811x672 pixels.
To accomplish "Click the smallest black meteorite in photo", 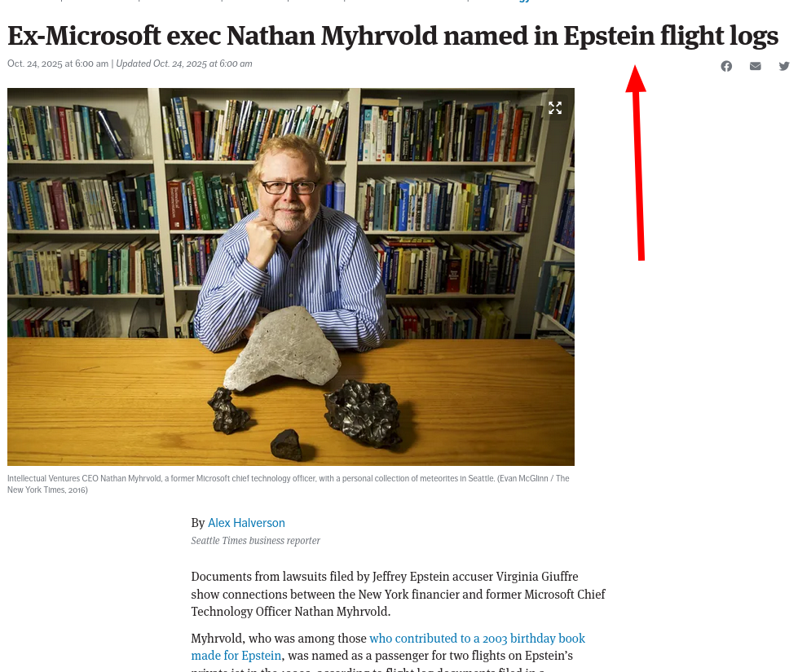I will pos(285,444).
